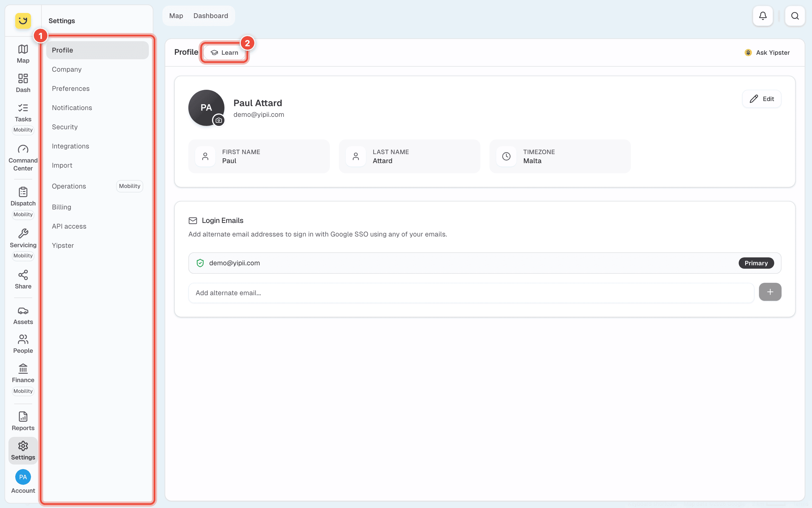The image size is (812, 508).
Task: Open the Dash sidebar item
Action: [23, 83]
